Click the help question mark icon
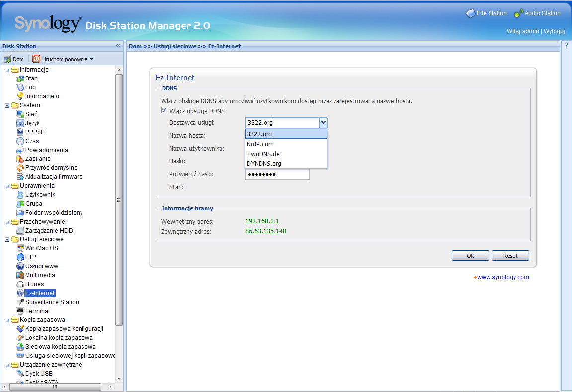 click(566, 46)
